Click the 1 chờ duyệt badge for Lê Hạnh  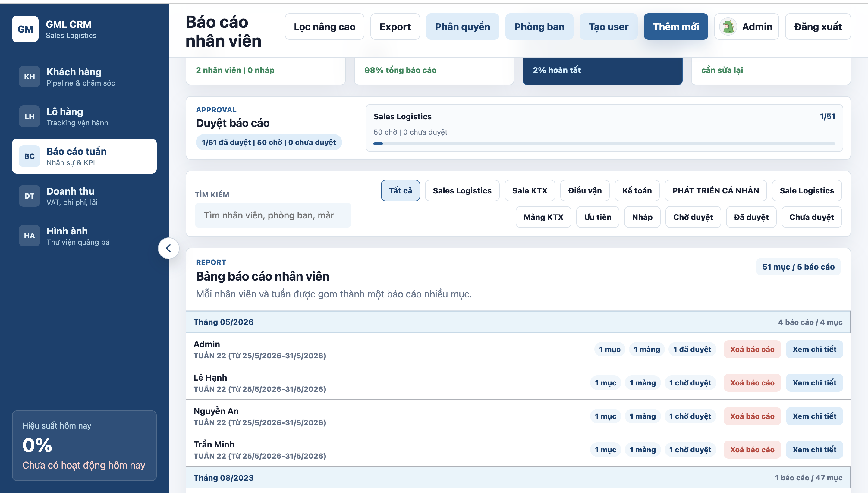pos(690,383)
